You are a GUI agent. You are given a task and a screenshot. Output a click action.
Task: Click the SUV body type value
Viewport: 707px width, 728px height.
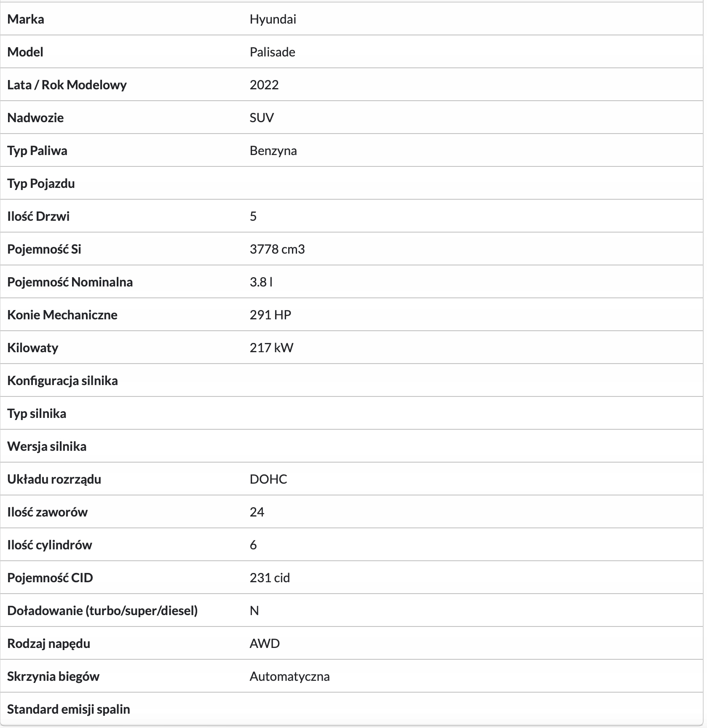262,118
